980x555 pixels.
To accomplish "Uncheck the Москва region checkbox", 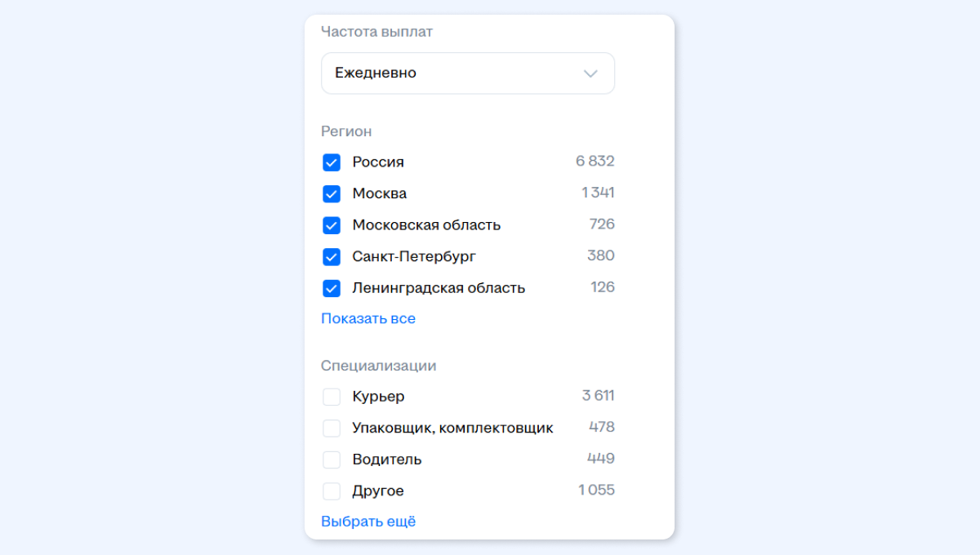I will (332, 194).
